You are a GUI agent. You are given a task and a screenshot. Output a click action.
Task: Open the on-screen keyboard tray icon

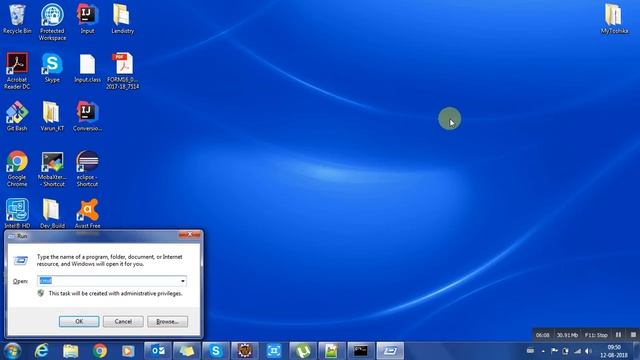click(530, 351)
